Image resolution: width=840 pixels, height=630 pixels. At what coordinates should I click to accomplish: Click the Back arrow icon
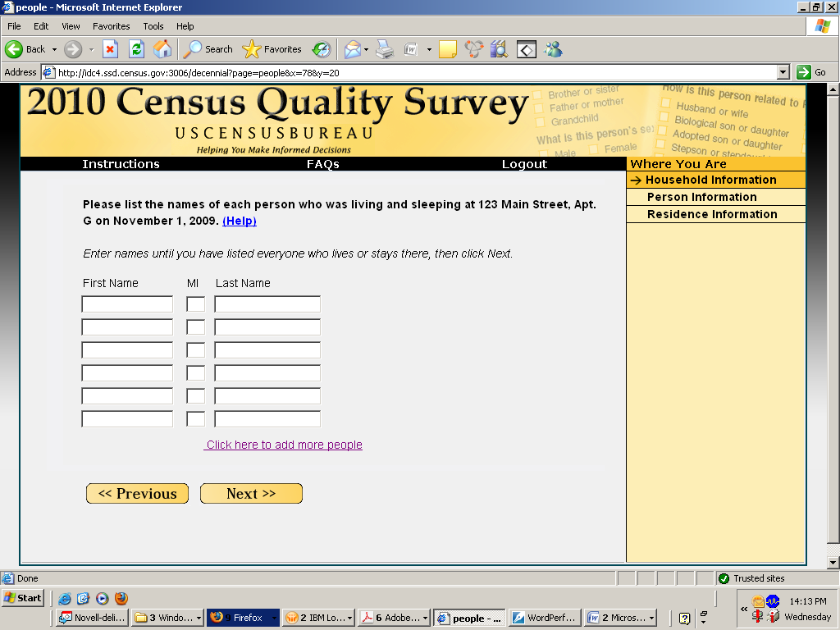(14, 49)
